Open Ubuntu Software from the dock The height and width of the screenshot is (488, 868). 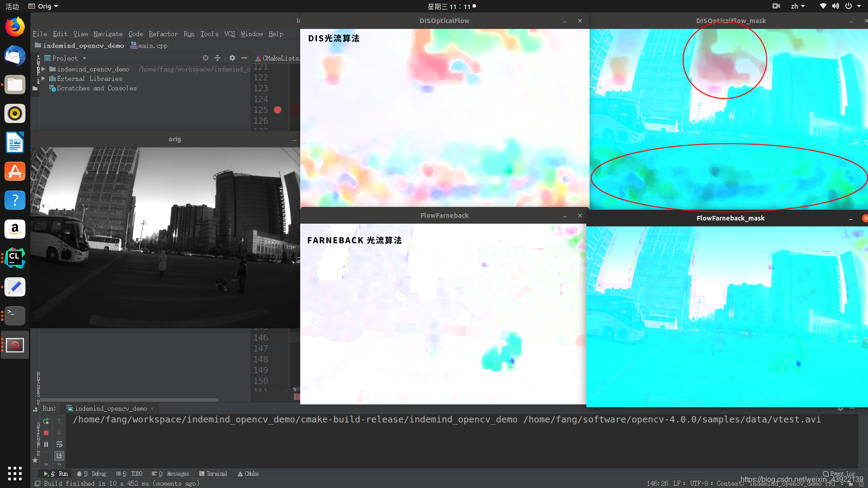click(15, 171)
